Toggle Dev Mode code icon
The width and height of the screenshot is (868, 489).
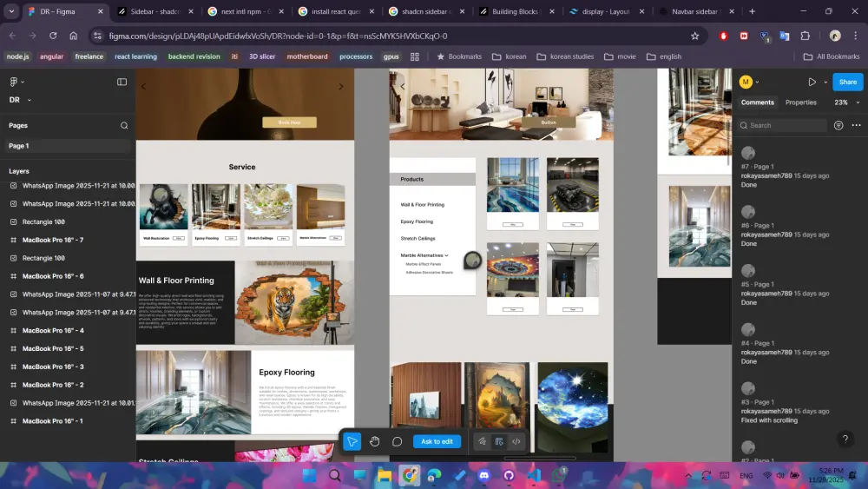click(516, 441)
